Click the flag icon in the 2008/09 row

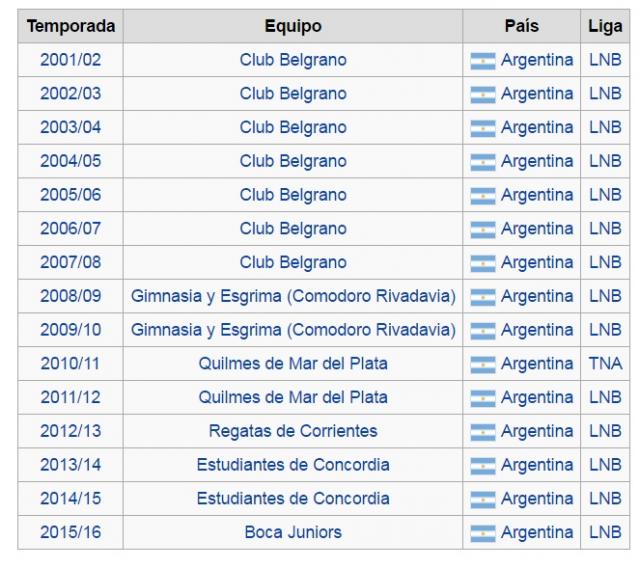click(x=483, y=297)
